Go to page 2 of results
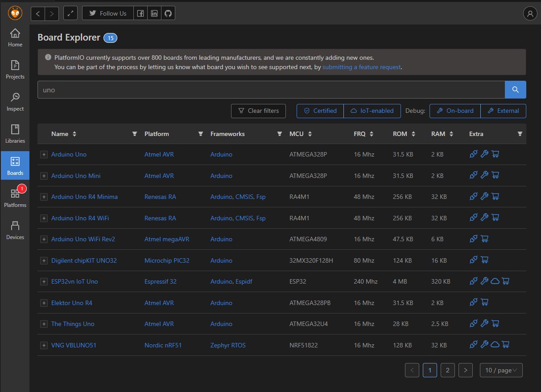 [x=447, y=370]
